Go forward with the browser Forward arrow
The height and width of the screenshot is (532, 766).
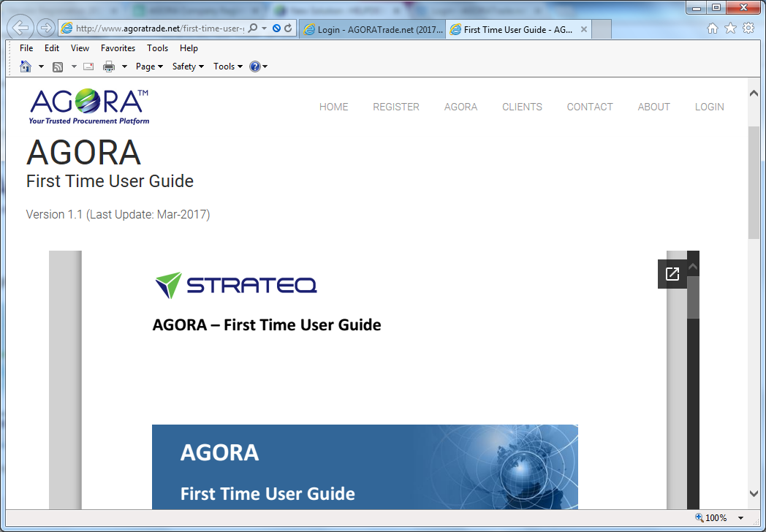pyautogui.click(x=46, y=28)
